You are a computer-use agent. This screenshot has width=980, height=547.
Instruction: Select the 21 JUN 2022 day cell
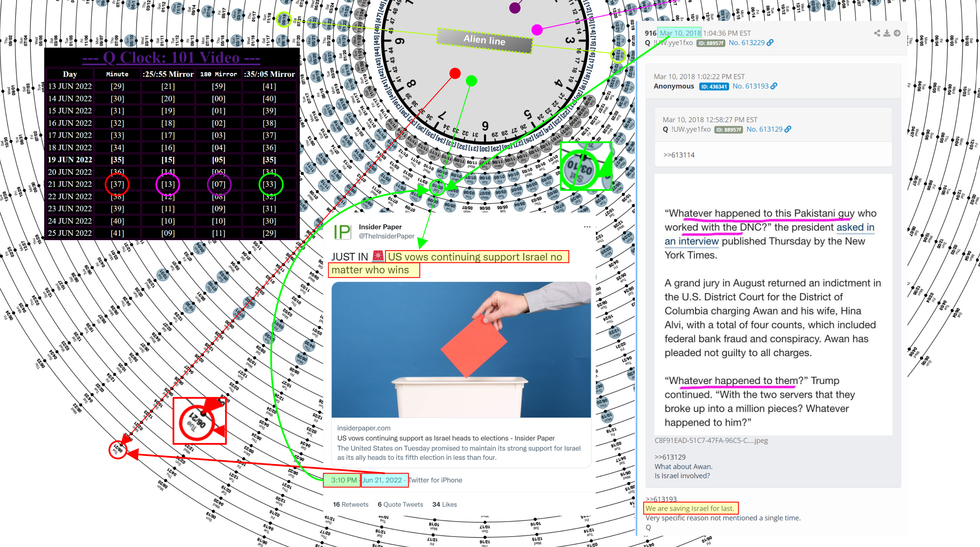click(x=70, y=184)
